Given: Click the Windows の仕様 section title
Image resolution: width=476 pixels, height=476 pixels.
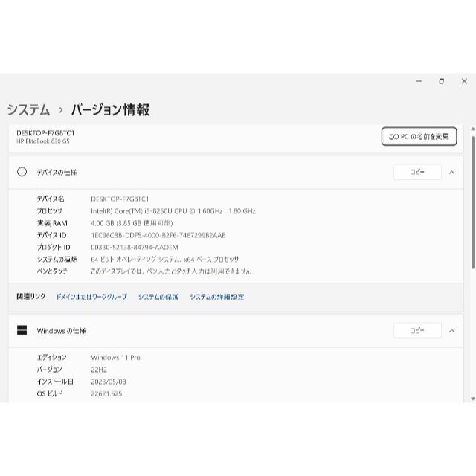Looking at the screenshot, I should (x=61, y=331).
